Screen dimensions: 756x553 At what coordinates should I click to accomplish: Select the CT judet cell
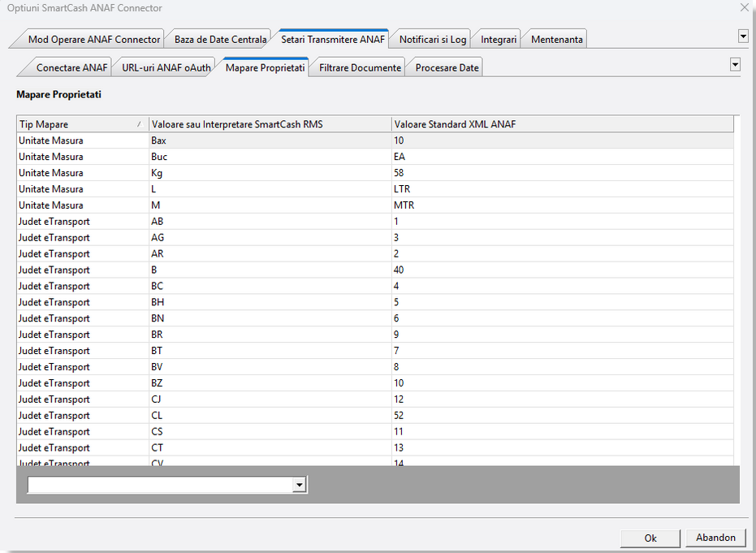(x=270, y=448)
